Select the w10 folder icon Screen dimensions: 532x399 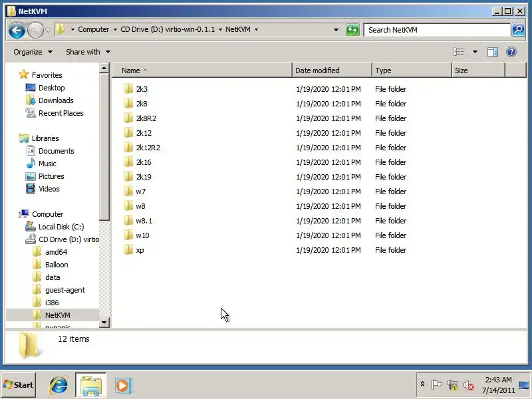(x=128, y=235)
